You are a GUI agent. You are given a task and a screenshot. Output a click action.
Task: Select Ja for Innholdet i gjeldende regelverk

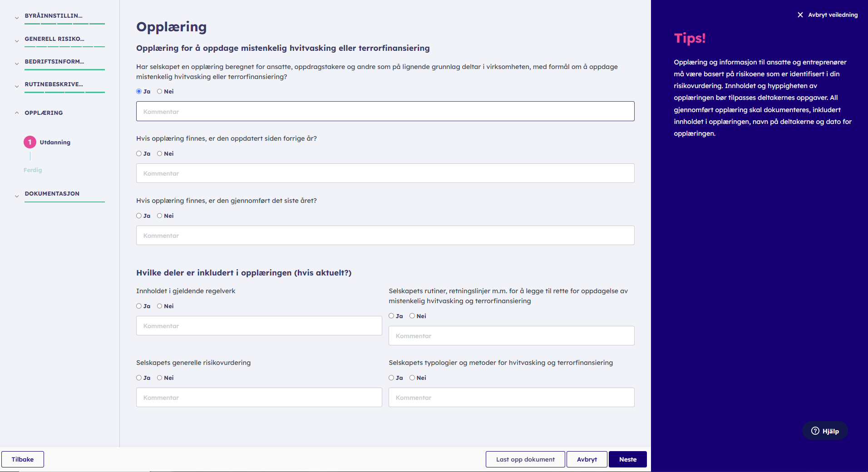[139, 306]
